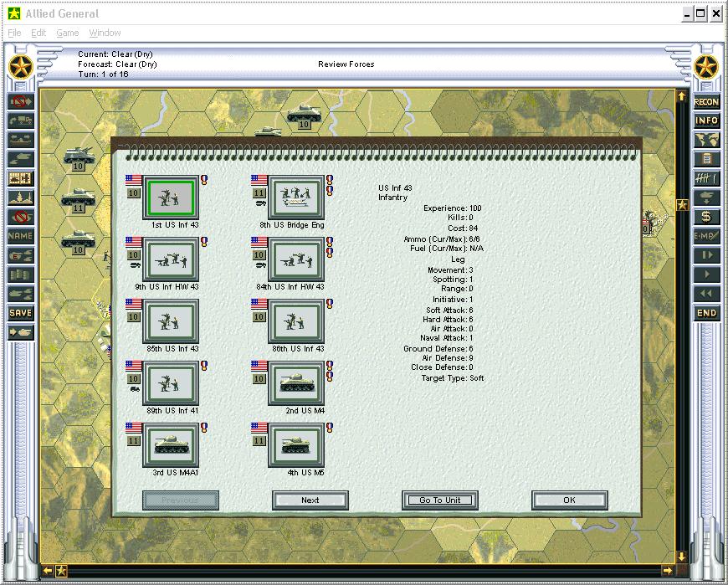Click the truck transport mount icon

(x=20, y=121)
